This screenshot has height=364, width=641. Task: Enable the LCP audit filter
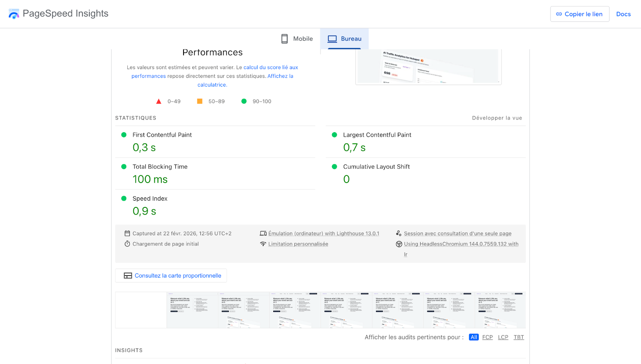point(503,337)
